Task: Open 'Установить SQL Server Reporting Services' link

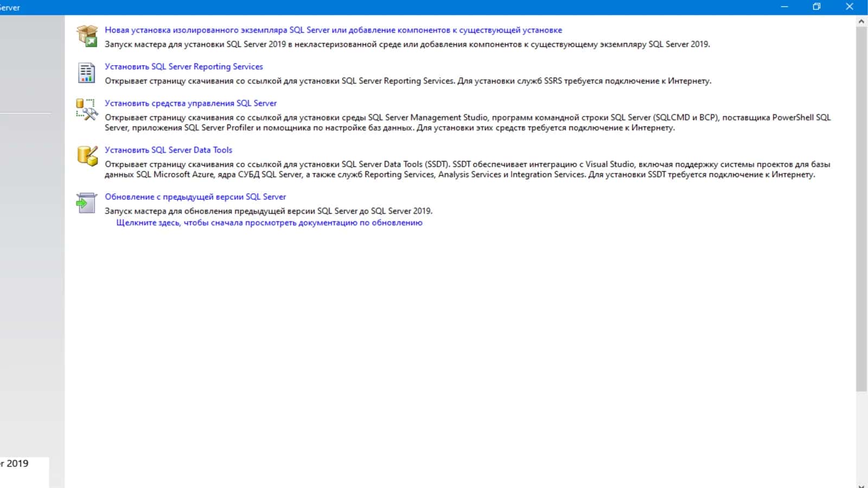Action: point(184,66)
